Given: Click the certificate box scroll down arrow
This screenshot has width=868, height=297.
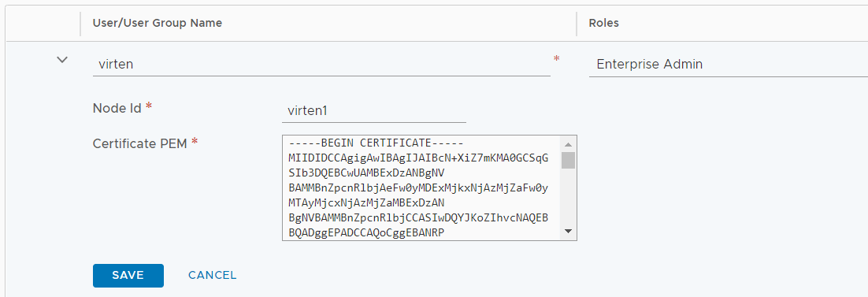Looking at the screenshot, I should (x=568, y=231).
